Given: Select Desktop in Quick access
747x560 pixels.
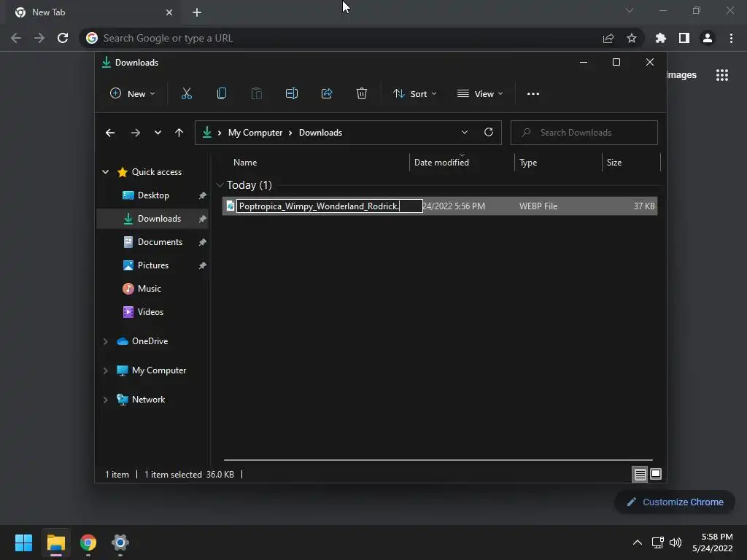Looking at the screenshot, I should coord(153,195).
